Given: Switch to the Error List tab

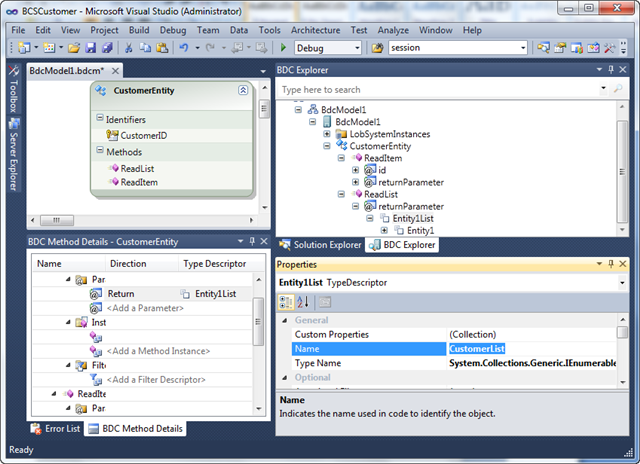Looking at the screenshot, I should (x=56, y=428).
